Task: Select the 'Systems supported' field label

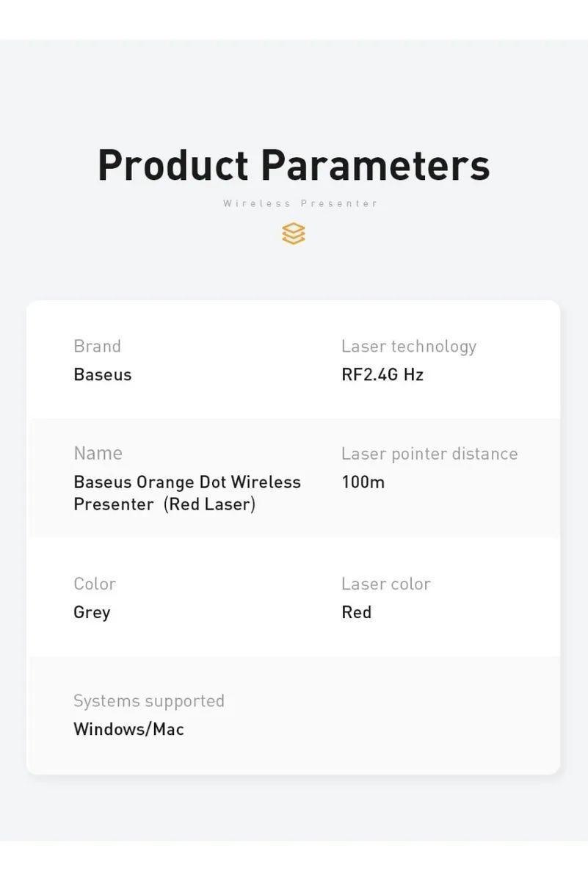Action: click(149, 700)
